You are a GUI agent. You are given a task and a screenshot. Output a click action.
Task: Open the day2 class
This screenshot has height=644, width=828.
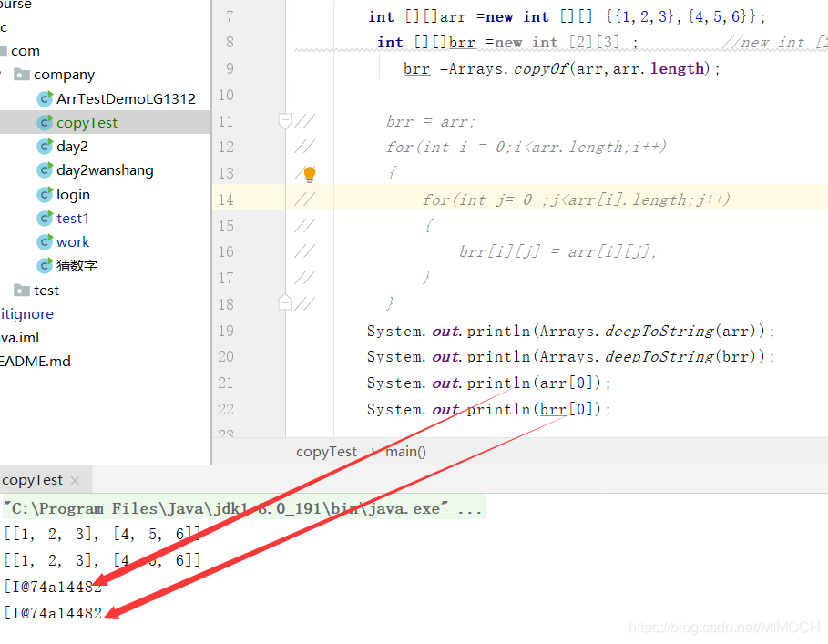pyautogui.click(x=72, y=147)
